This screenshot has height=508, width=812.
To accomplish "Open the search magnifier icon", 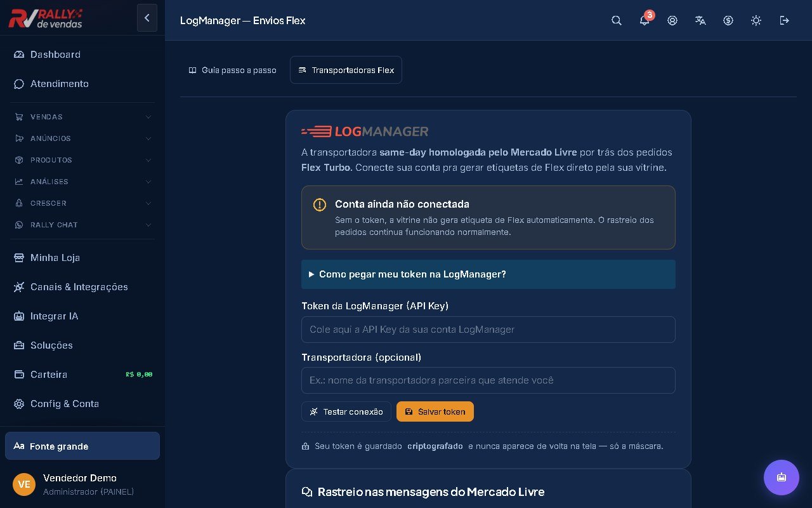I will coord(617,20).
